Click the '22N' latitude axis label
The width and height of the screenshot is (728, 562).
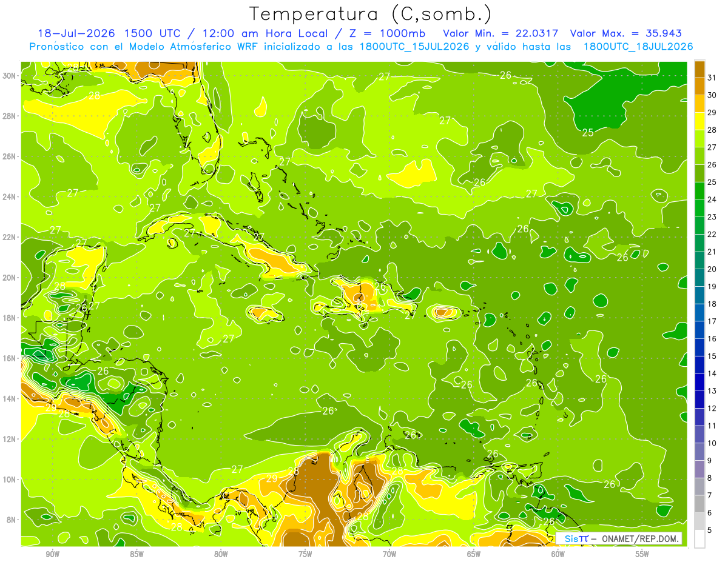pyautogui.click(x=10, y=237)
